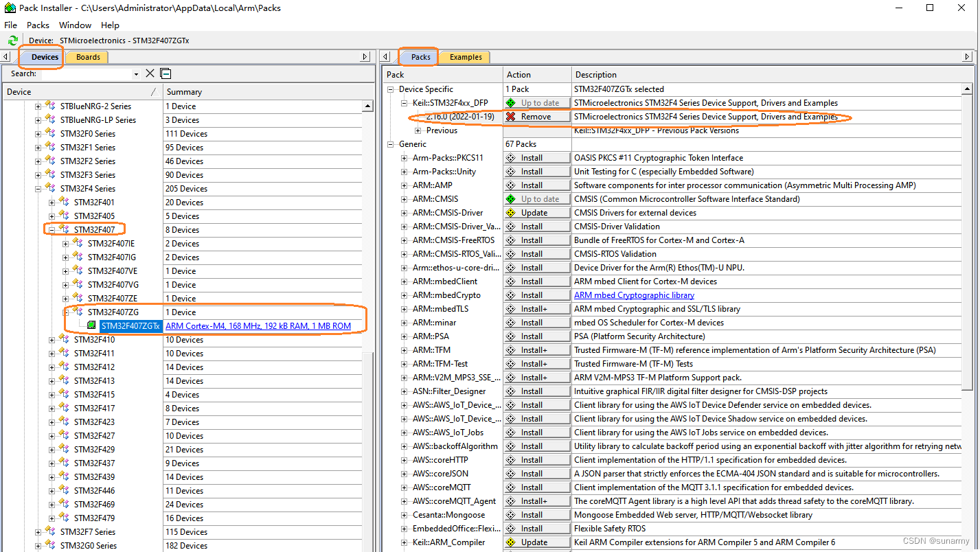Screen dimensions: 980x552
Task: Expand the Previous pack versions node
Action: (418, 130)
